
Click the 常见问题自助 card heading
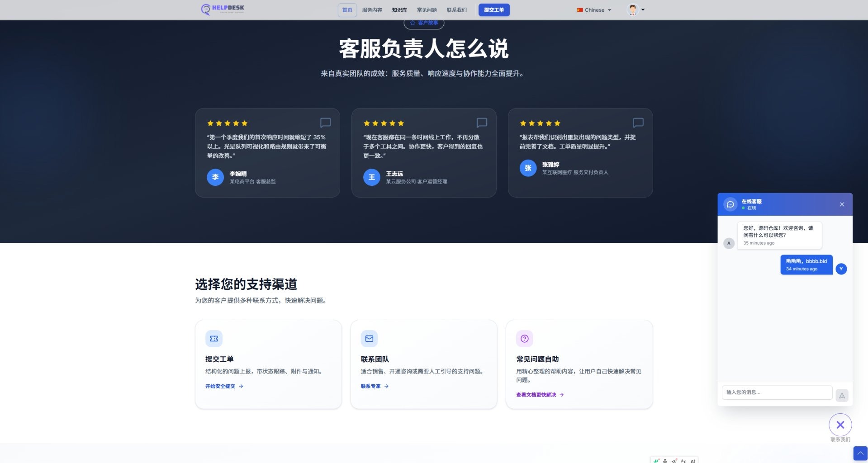coord(537,359)
